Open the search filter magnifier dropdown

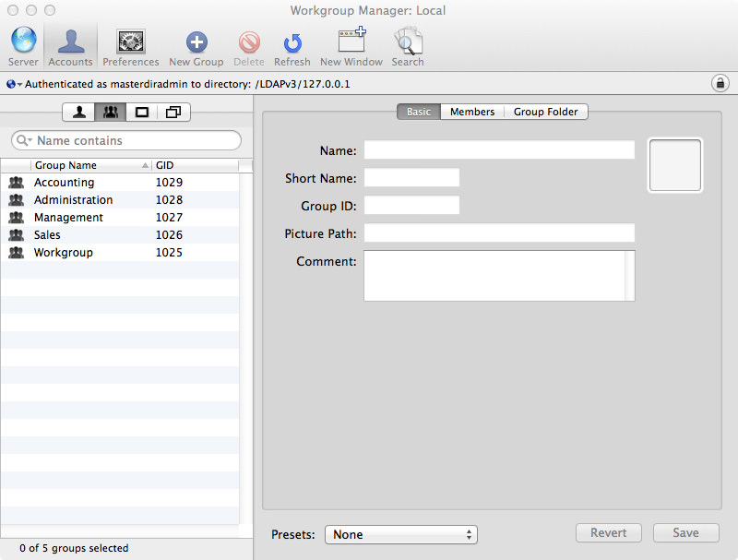pyautogui.click(x=24, y=140)
